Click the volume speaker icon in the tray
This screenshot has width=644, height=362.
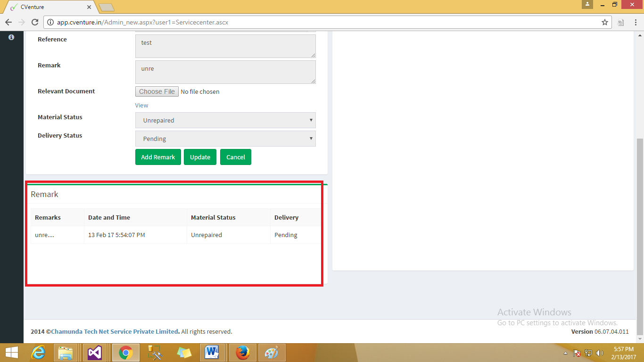pos(600,353)
